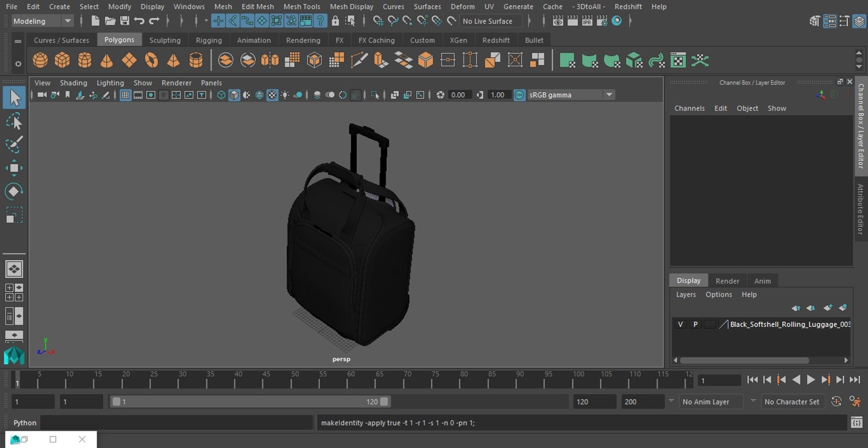This screenshot has height=448, width=868.
Task: Open the Channels menu in Channel Box
Action: point(689,108)
